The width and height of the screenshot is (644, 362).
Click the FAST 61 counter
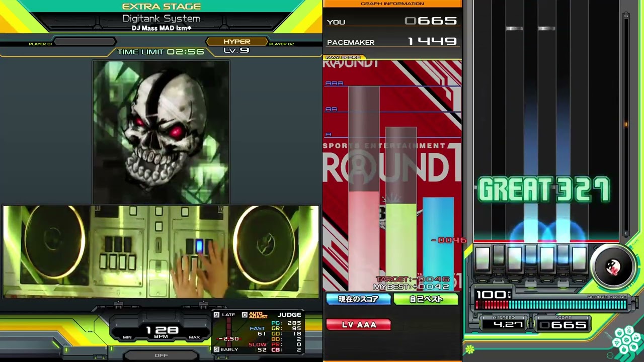tap(258, 331)
